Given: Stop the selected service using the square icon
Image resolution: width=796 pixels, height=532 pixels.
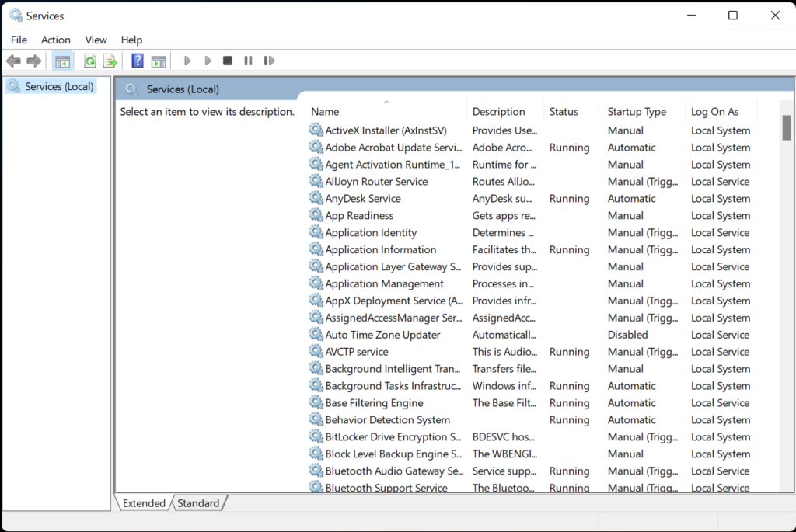Looking at the screenshot, I should pyautogui.click(x=227, y=61).
